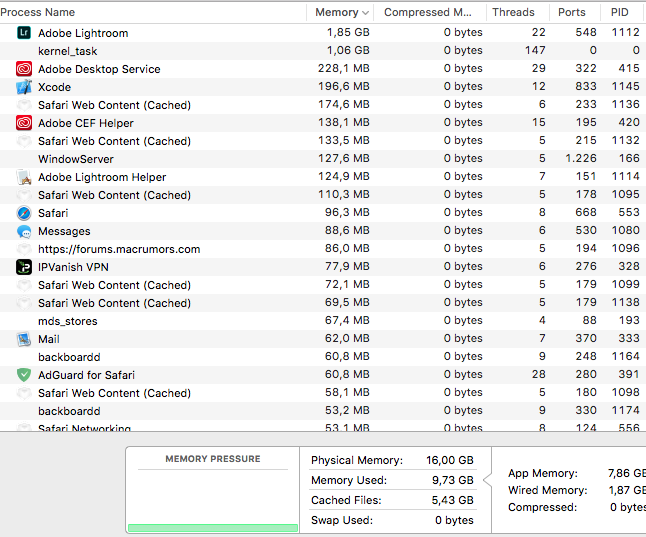Click the MEMORY PRESSURE heading
The height and width of the screenshot is (537, 646).
[x=213, y=459]
